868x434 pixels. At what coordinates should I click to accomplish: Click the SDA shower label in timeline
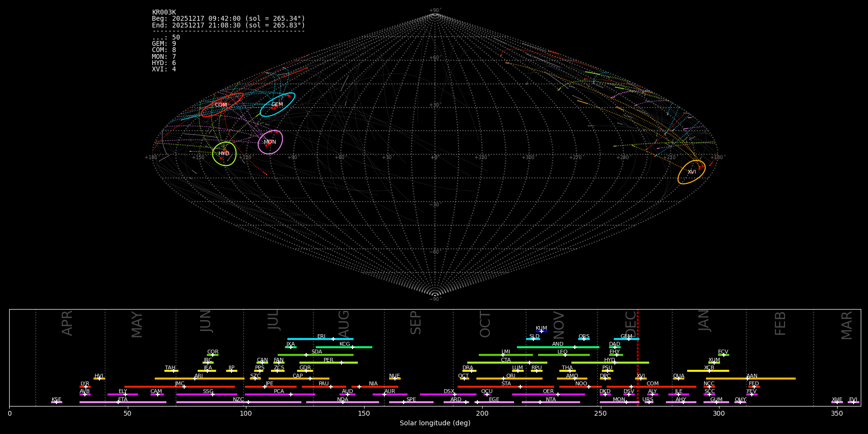(x=317, y=352)
